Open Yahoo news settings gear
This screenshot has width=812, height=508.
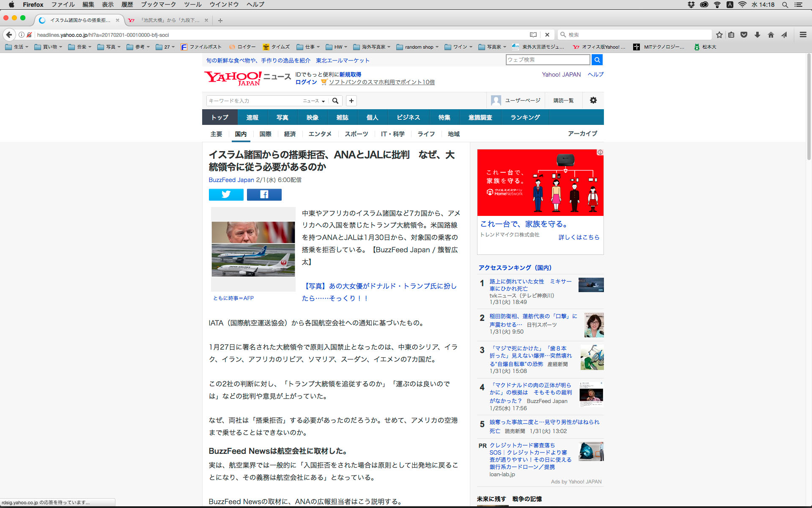[x=593, y=100]
